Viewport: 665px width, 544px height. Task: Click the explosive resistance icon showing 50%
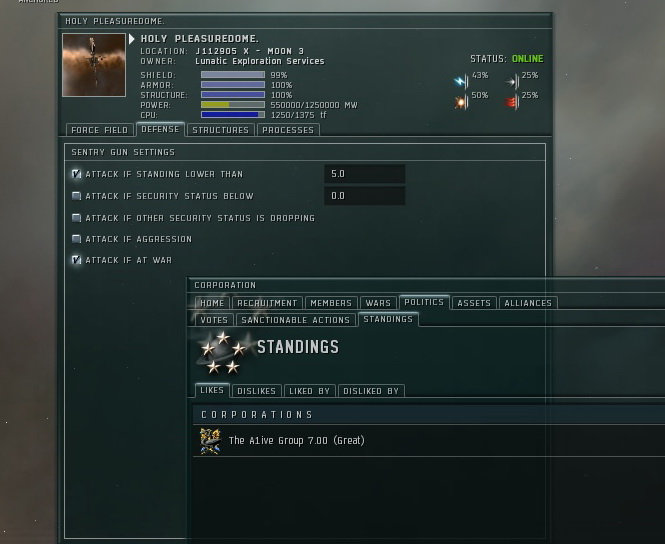click(461, 102)
